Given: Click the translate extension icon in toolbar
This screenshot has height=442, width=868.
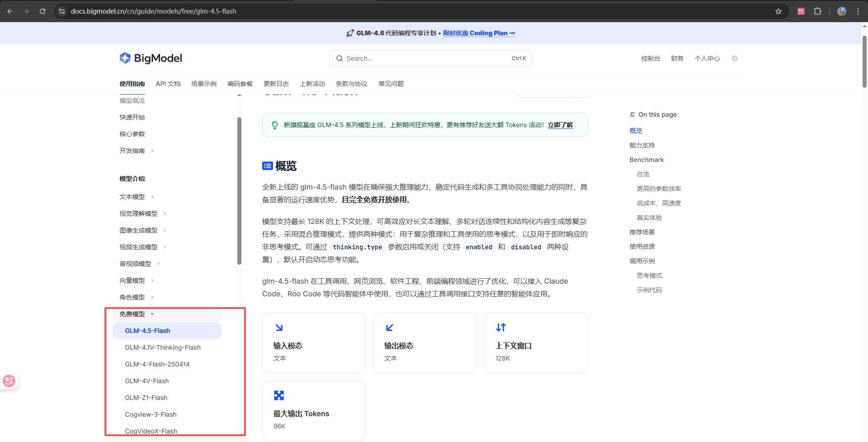Looking at the screenshot, I should tap(801, 11).
